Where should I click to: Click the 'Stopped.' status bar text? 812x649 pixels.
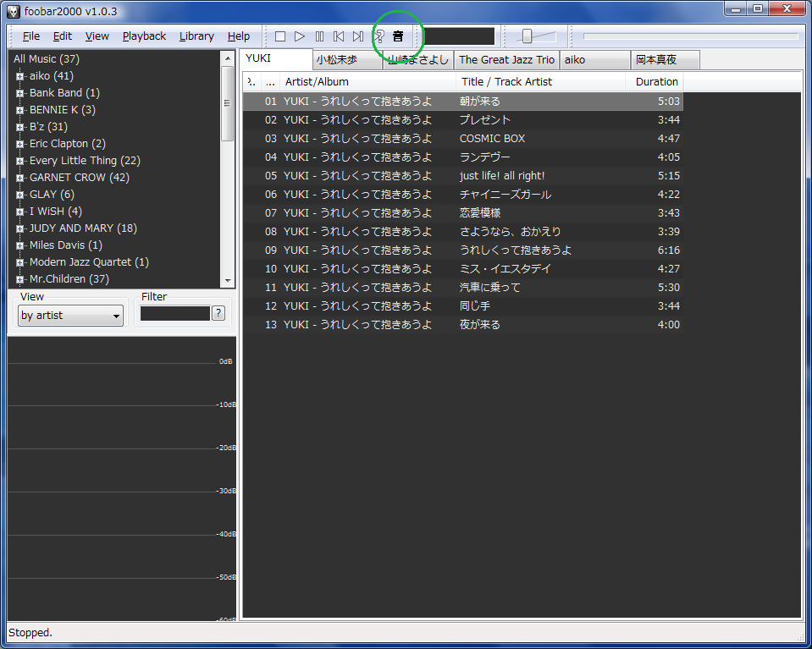pyautogui.click(x=30, y=633)
